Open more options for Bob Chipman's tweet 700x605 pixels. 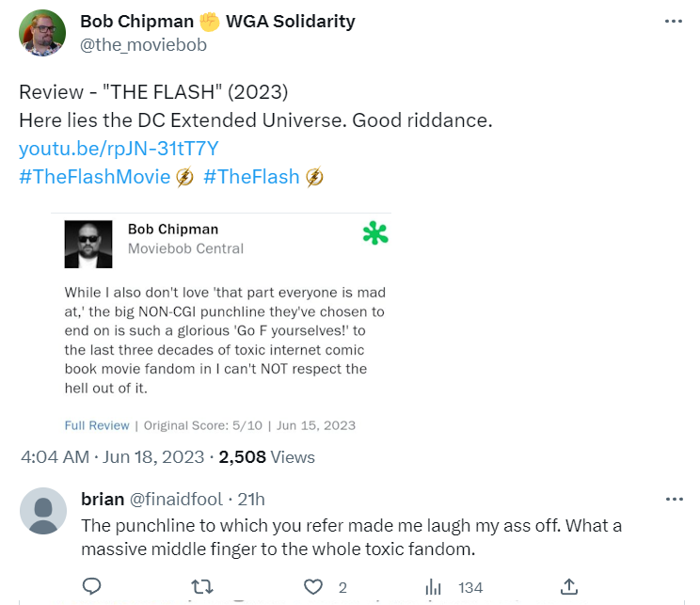(x=674, y=22)
